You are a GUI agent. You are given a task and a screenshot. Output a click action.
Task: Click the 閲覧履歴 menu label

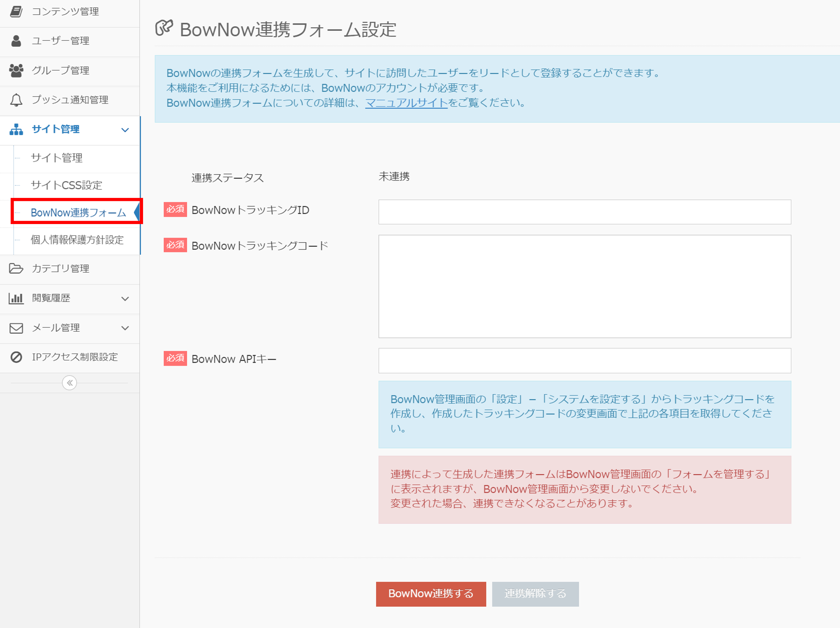click(x=51, y=298)
